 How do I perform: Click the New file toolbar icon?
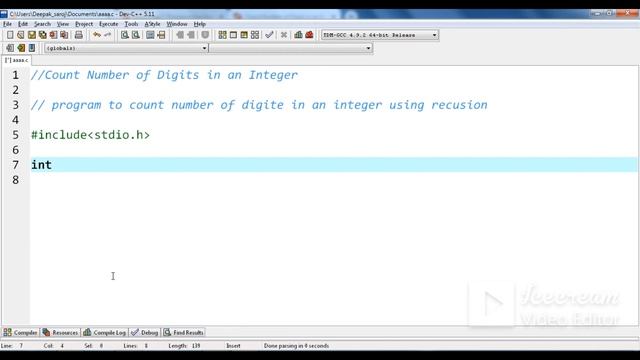pos(10,35)
